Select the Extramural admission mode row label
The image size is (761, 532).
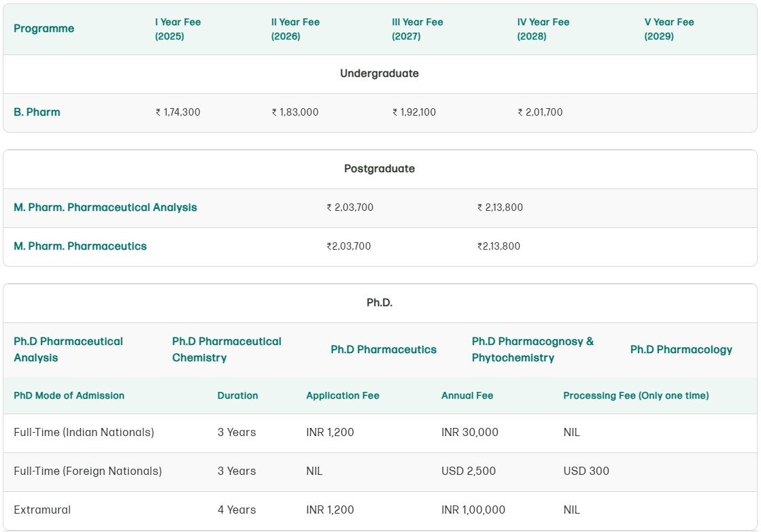tap(42, 510)
